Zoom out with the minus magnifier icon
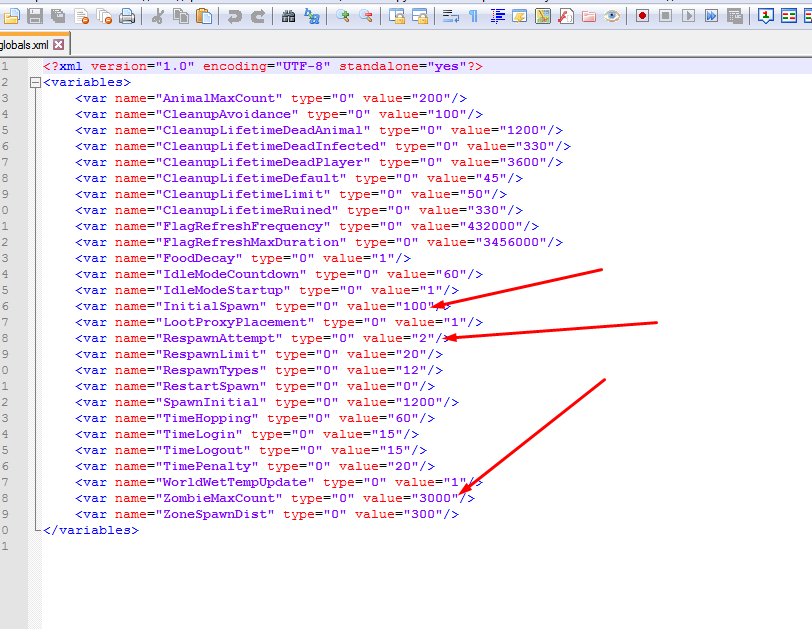The width and height of the screenshot is (812, 629). (x=366, y=17)
